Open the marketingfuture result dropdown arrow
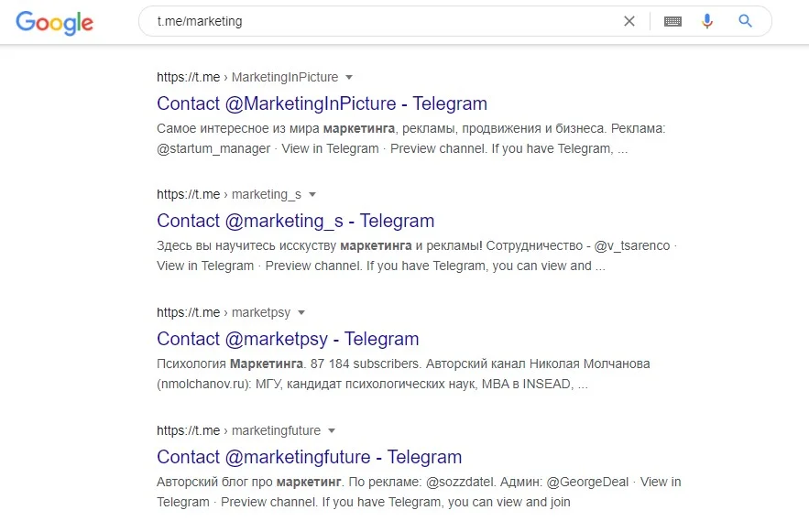Image resolution: width=809 pixels, height=532 pixels. pos(332,430)
